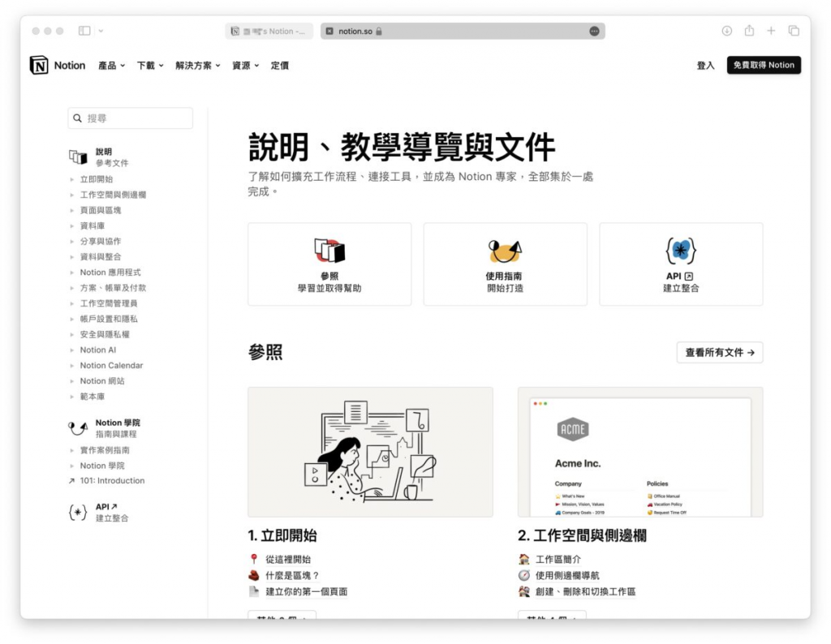Click the search magnifier icon in sidebar
Screen dimensions: 831x644
click(77, 118)
